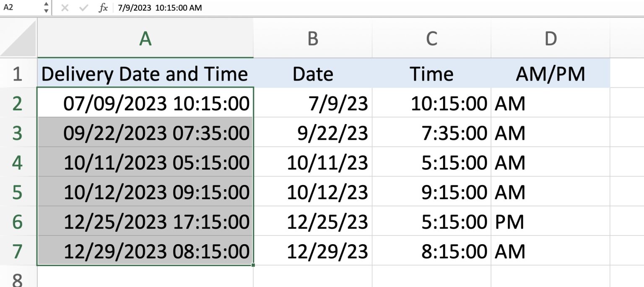Select the Delivery Date and Time header cell
The image size is (644, 287).
[x=145, y=74]
